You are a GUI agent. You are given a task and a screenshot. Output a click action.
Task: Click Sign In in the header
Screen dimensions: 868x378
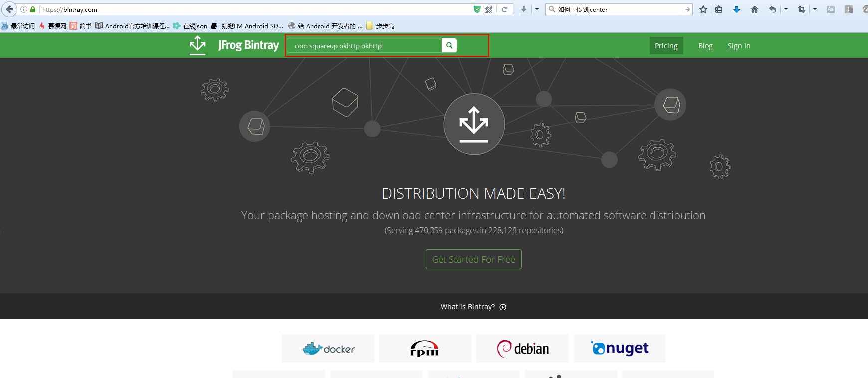coord(739,46)
